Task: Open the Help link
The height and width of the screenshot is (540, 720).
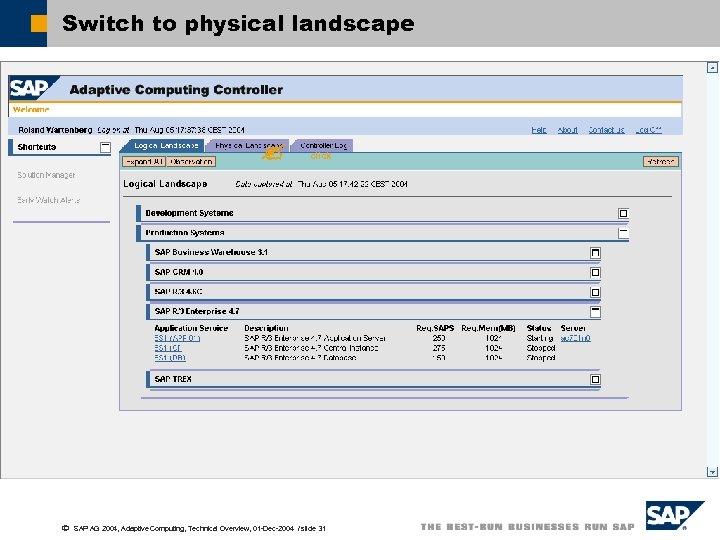Action: 539,130
